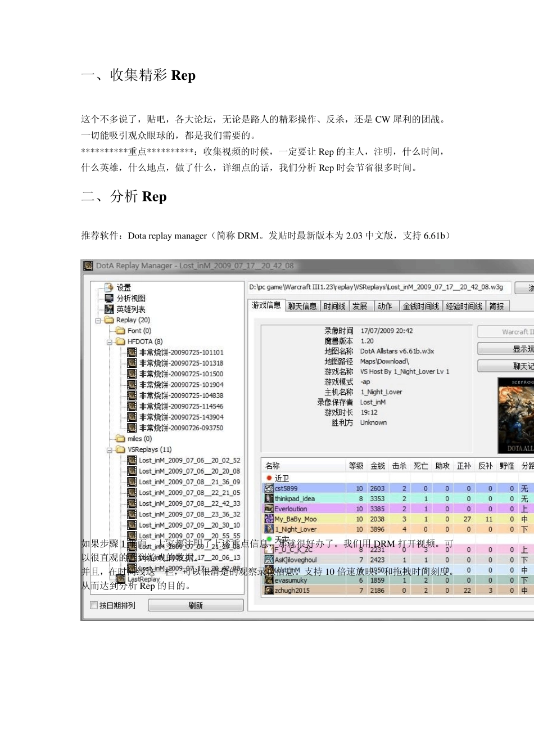Click replay film icon for 非常烧饼-20090725-104838

click(132, 395)
